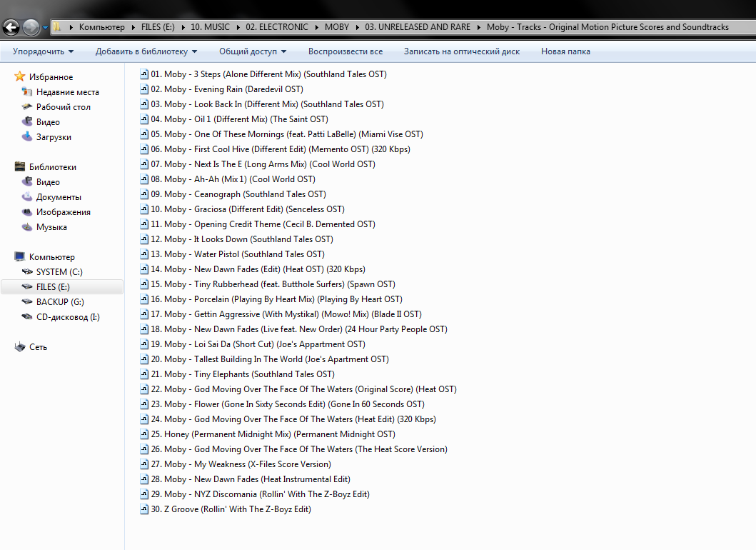The height and width of the screenshot is (550, 756).
Task: Navigate to Компьютер in address bar
Action: pos(102,27)
